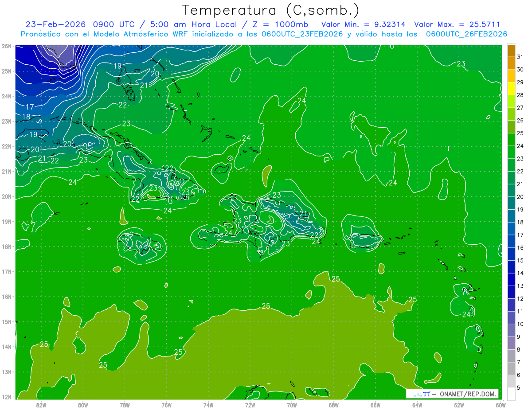This screenshot has width=532, height=411.
Task: Click the "Valor Min. = 9.32314" text
Action: pyautogui.click(x=364, y=24)
